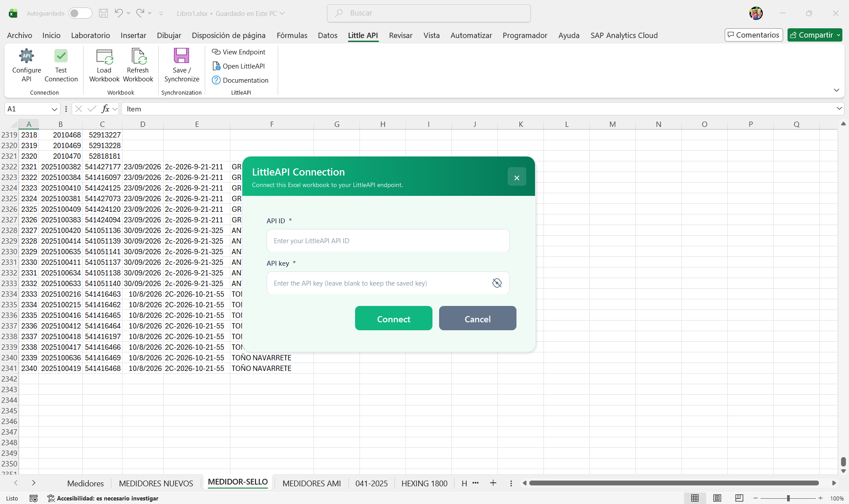This screenshot has height=504, width=849.
Task: Focus the API key input field
Action: coord(388,283)
